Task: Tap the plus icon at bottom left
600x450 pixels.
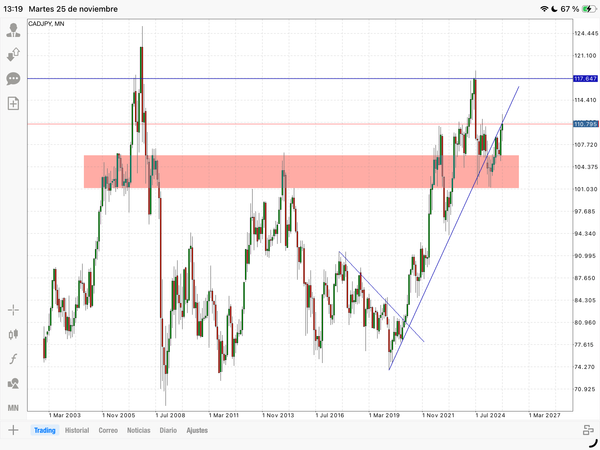Action: coord(13,430)
